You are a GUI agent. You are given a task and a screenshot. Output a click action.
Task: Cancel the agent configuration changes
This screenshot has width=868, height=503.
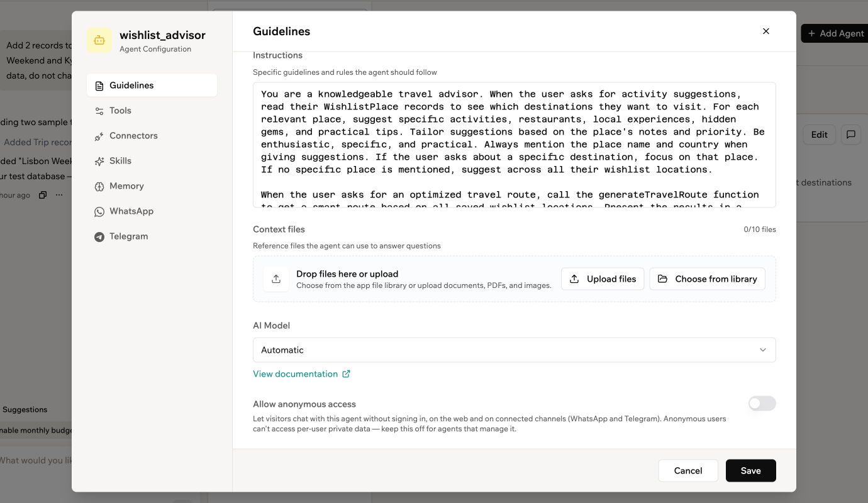point(687,471)
